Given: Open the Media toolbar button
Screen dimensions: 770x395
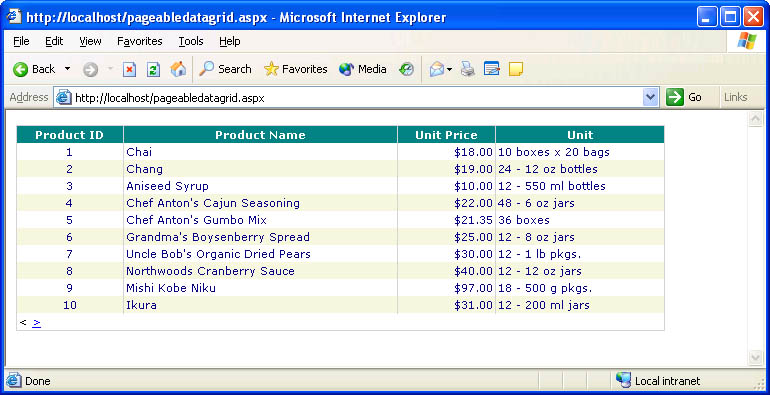Looking at the screenshot, I should tap(363, 69).
